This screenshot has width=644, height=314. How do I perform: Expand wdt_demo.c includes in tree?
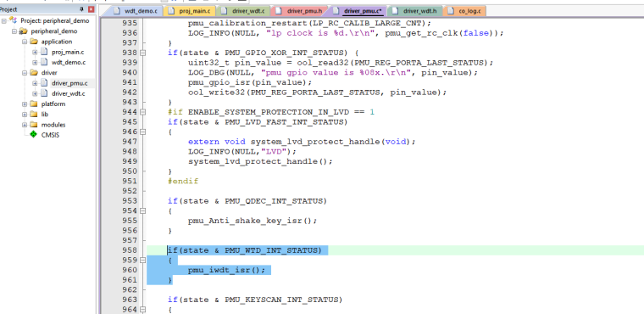point(35,63)
